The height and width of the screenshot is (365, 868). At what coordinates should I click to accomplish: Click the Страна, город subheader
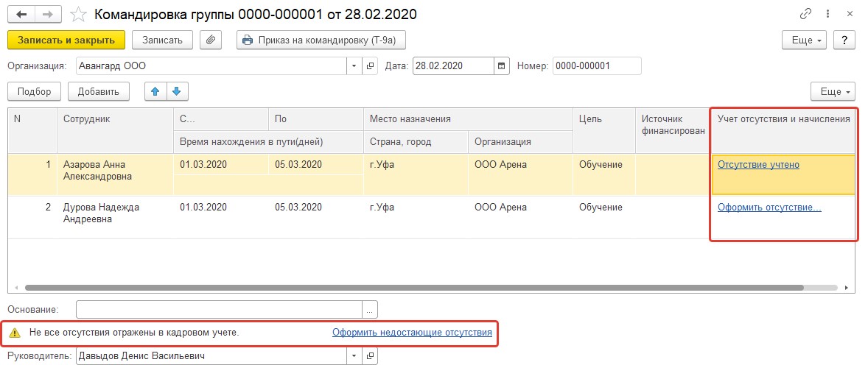(416, 141)
